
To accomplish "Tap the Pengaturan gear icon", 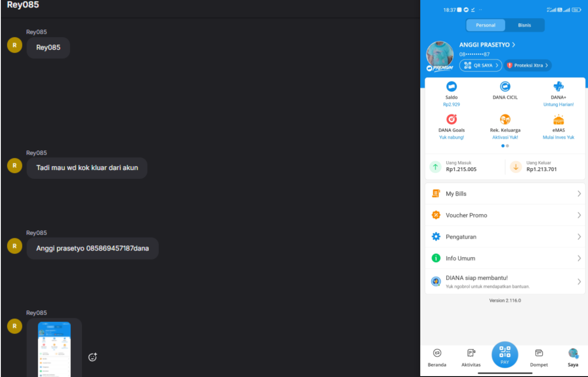I will click(x=436, y=237).
